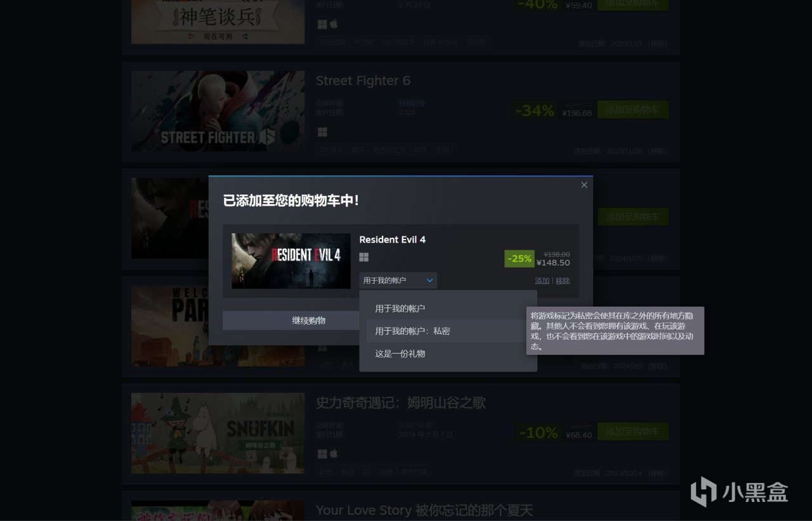Click the -25% discount badge
The width and height of the screenshot is (812, 521).
pos(520,259)
